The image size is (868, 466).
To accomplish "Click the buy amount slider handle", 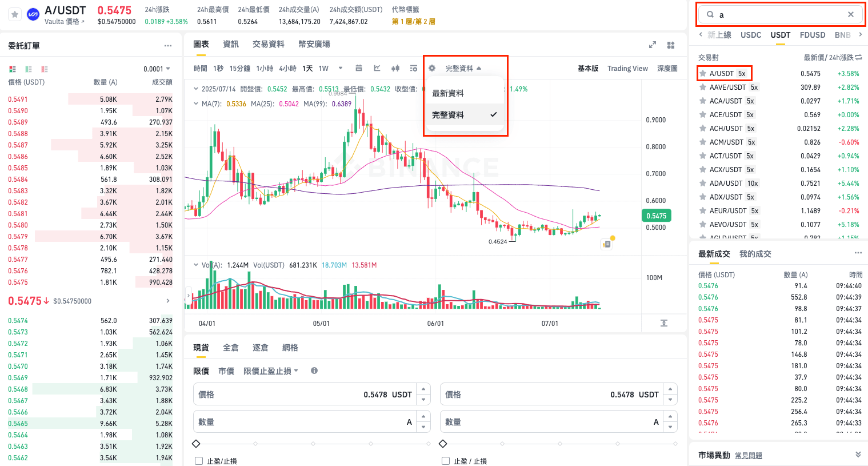I will pyautogui.click(x=196, y=444).
